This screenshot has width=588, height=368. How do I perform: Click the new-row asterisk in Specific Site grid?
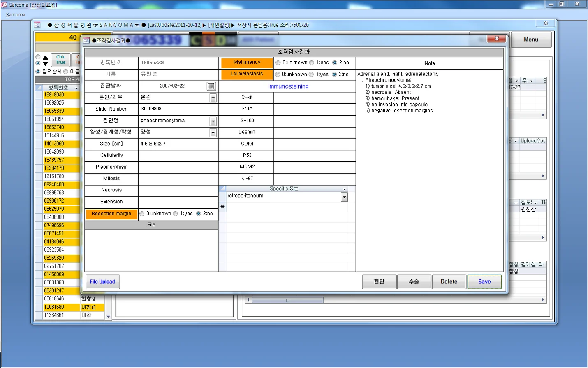[x=222, y=207]
